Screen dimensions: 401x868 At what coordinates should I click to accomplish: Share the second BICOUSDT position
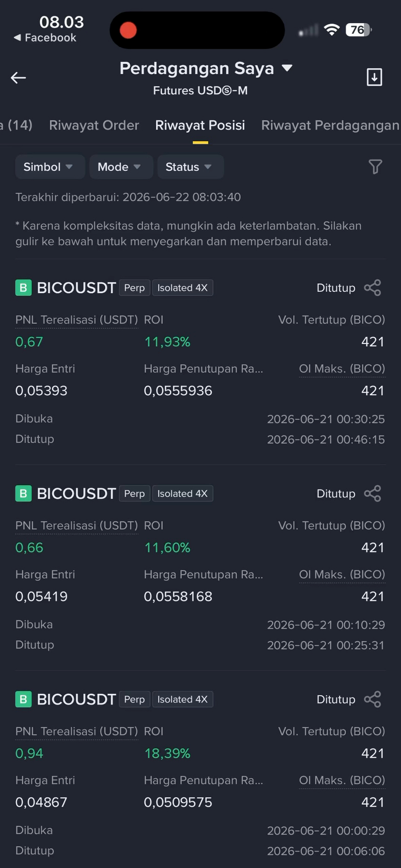372,494
